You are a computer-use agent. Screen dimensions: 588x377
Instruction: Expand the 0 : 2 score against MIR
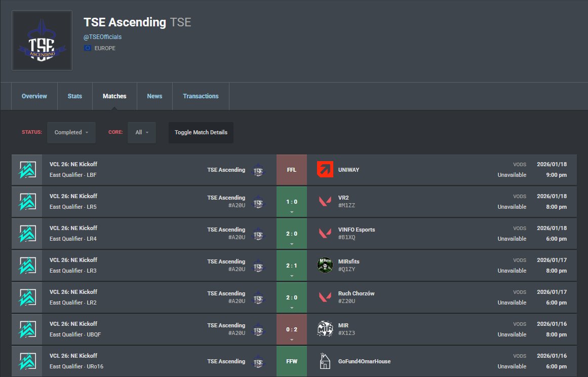coord(292,329)
